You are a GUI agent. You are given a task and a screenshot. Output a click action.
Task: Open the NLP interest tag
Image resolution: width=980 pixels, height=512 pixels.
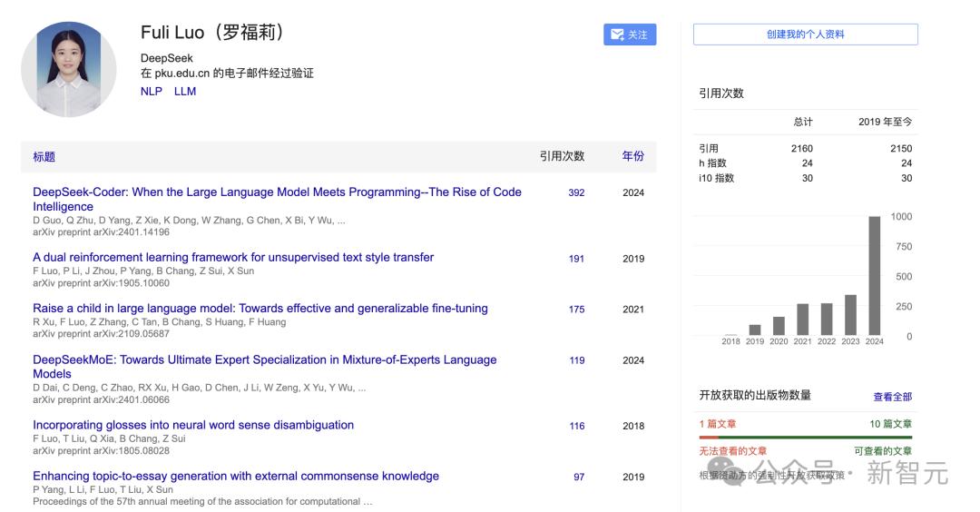[151, 92]
